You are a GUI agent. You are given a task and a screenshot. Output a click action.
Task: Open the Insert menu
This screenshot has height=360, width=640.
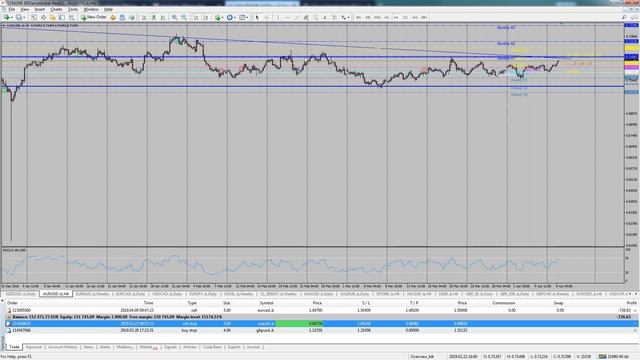click(40, 9)
